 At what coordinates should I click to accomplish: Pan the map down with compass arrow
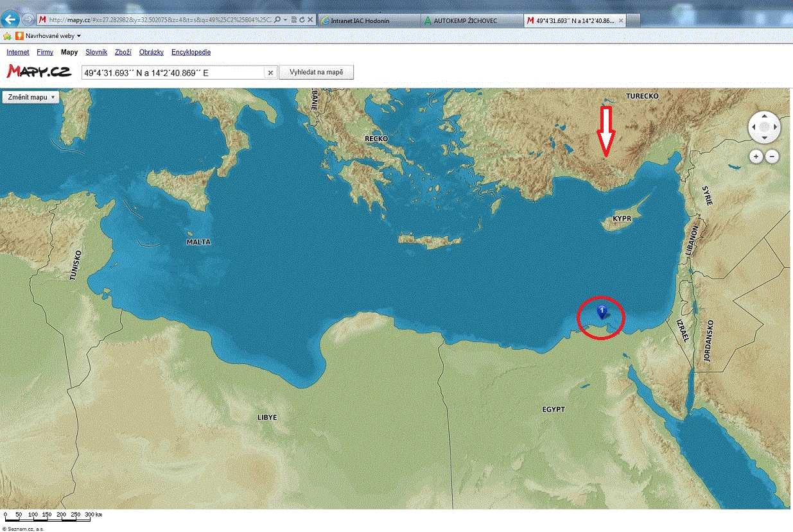[x=764, y=139]
